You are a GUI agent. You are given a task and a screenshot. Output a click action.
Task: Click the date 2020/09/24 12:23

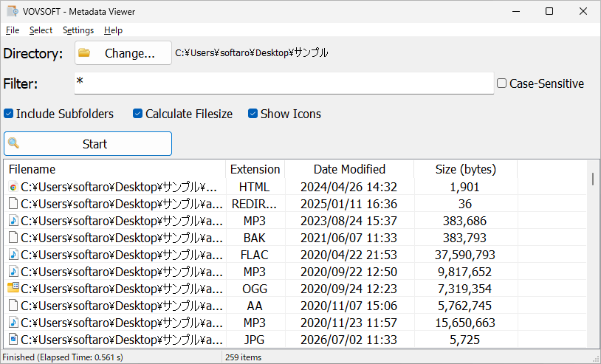[348, 289]
